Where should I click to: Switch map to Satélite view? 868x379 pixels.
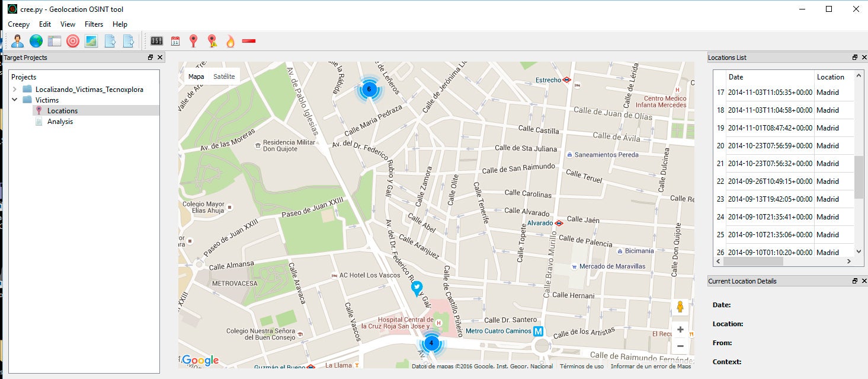tap(224, 77)
